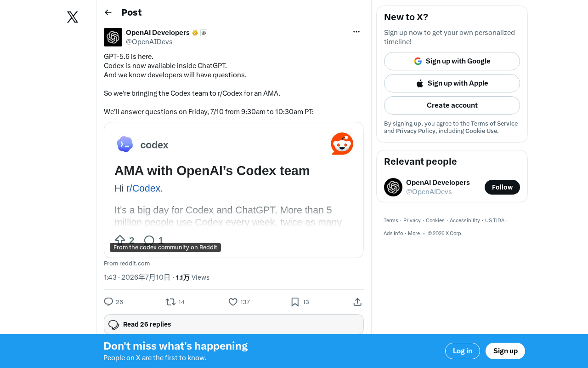Open the Terms of Service link

(x=494, y=123)
